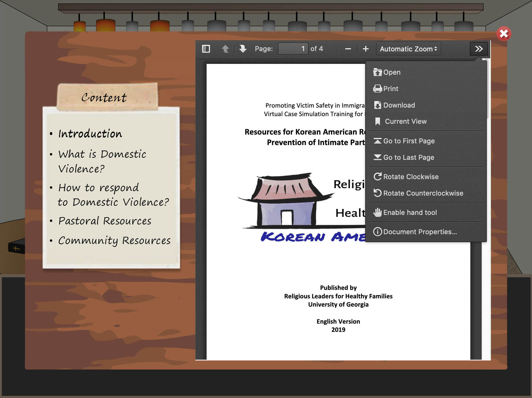Zoom in with the plus button
The image size is (532, 398).
(366, 49)
